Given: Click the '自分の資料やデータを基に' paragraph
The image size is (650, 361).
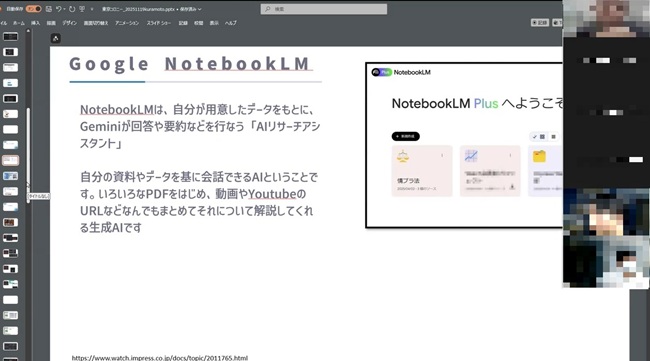Looking at the screenshot, I should pos(199,202).
